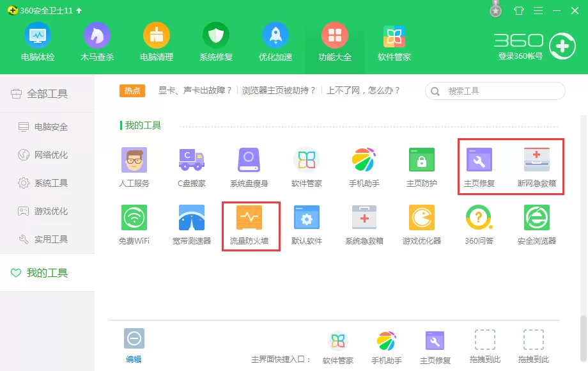The image size is (588, 371).
Task: Launch the 主页防护 tool
Action: click(421, 168)
